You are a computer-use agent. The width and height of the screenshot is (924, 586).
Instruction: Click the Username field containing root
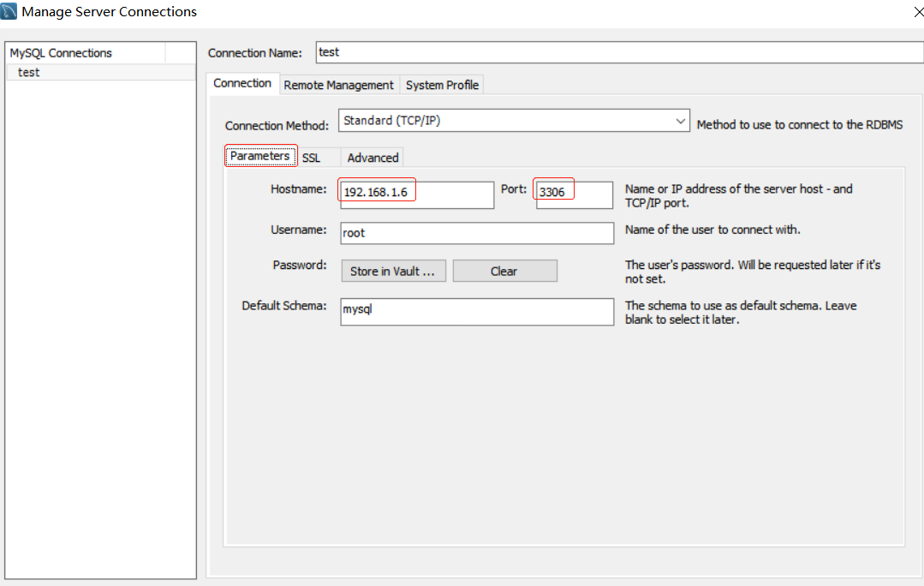477,233
